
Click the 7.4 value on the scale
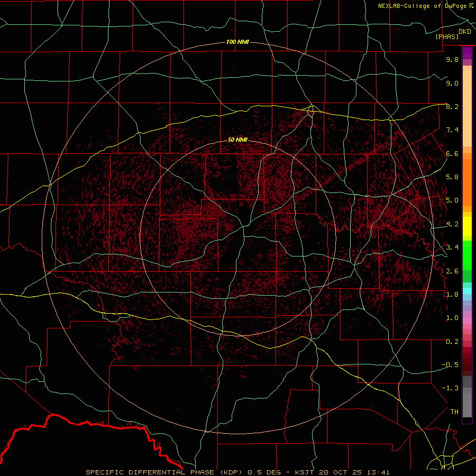coord(452,130)
